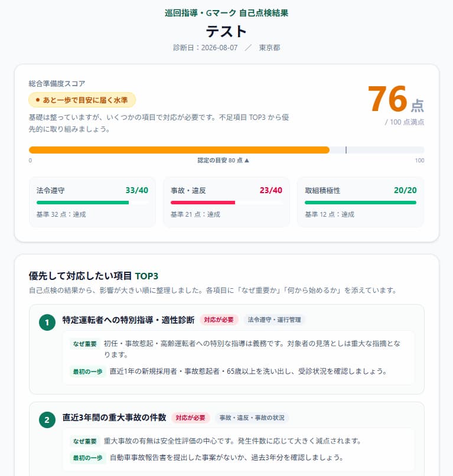Click the green 取組積極性 progress bar
Viewport: 453px width, 476px height.
[360, 203]
